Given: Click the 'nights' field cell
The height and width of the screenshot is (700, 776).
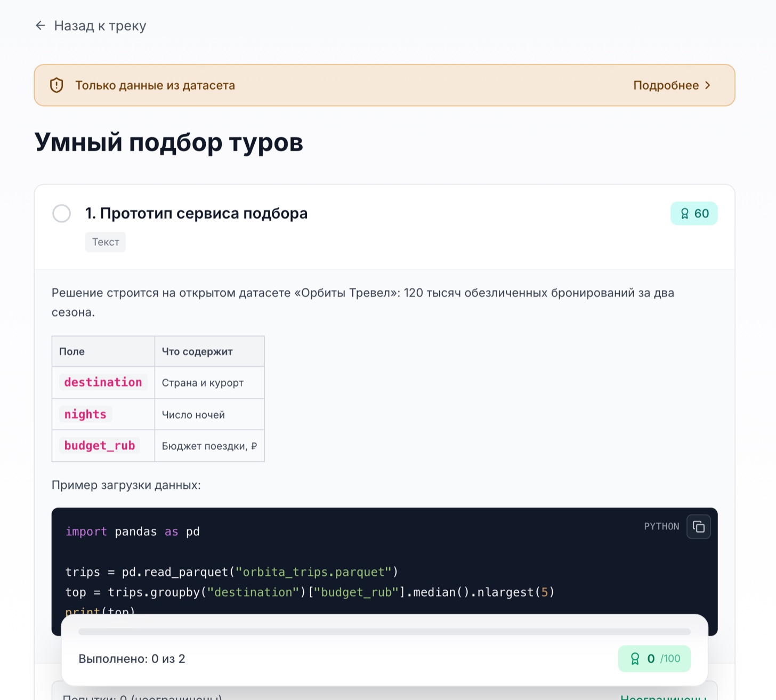Looking at the screenshot, I should [103, 414].
